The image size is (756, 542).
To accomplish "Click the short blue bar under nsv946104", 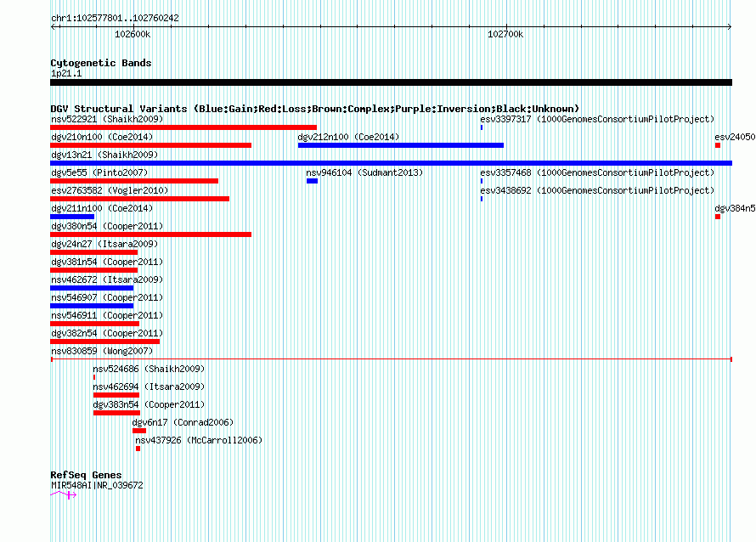I will pyautogui.click(x=312, y=181).
